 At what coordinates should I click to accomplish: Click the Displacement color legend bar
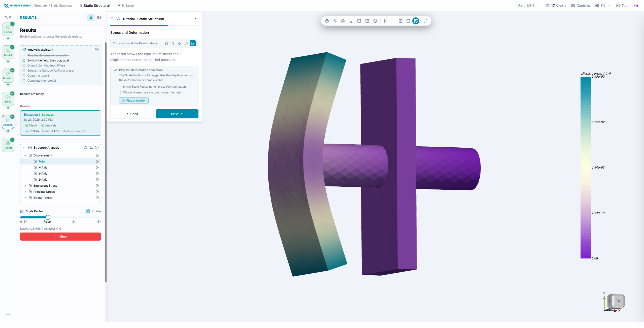(585, 168)
